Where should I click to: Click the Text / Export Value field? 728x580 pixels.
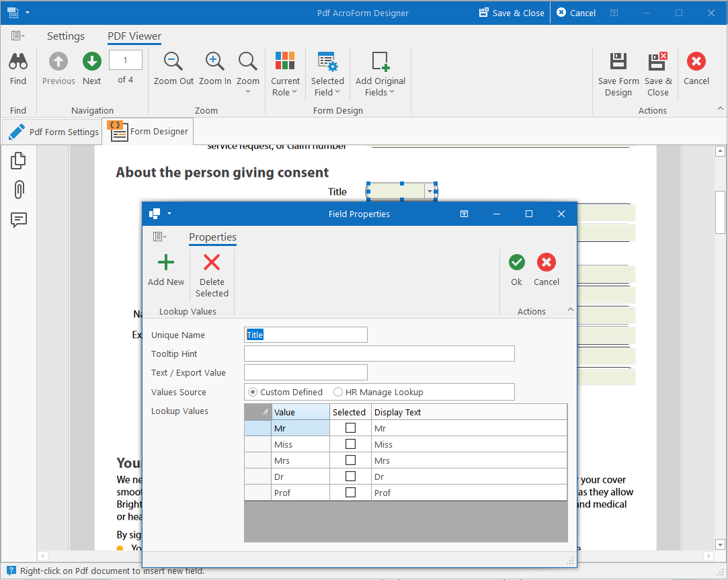point(305,372)
